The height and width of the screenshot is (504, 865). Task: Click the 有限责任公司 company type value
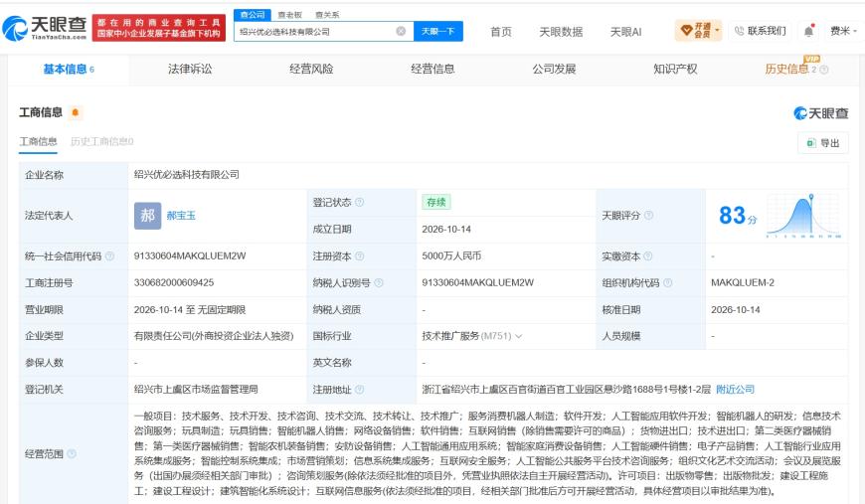pos(214,336)
